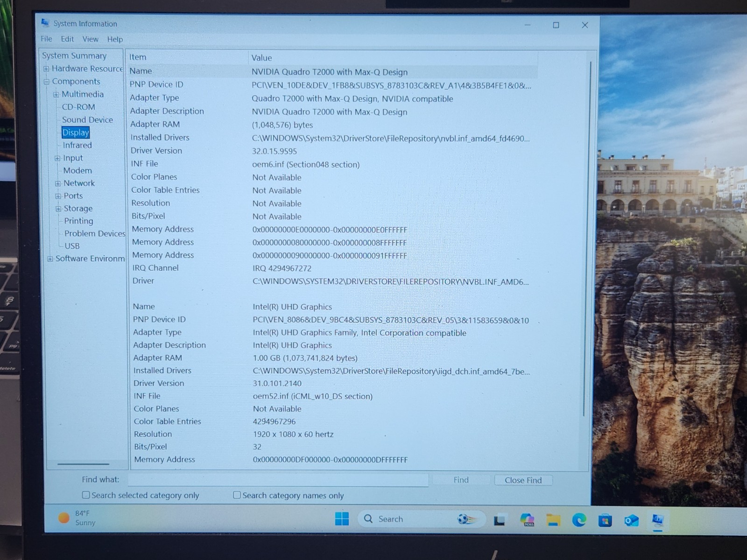Image resolution: width=747 pixels, height=560 pixels.
Task: Enable 'Search selected category only' checkbox
Action: [x=86, y=495]
